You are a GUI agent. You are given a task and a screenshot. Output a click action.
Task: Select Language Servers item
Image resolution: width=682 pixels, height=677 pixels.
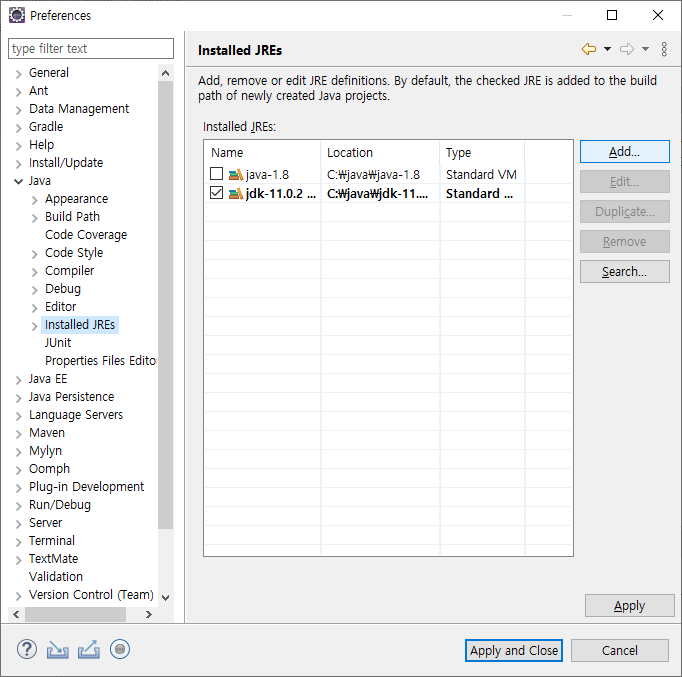[76, 415]
